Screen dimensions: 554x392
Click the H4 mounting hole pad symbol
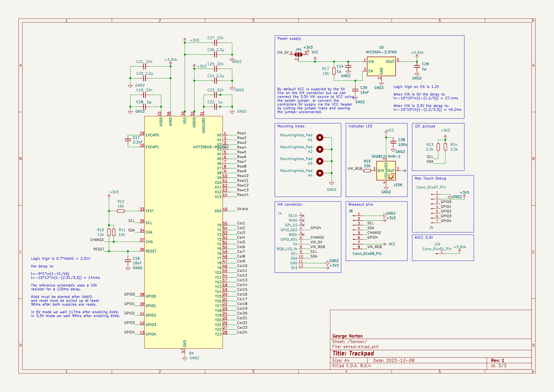pos(320,173)
